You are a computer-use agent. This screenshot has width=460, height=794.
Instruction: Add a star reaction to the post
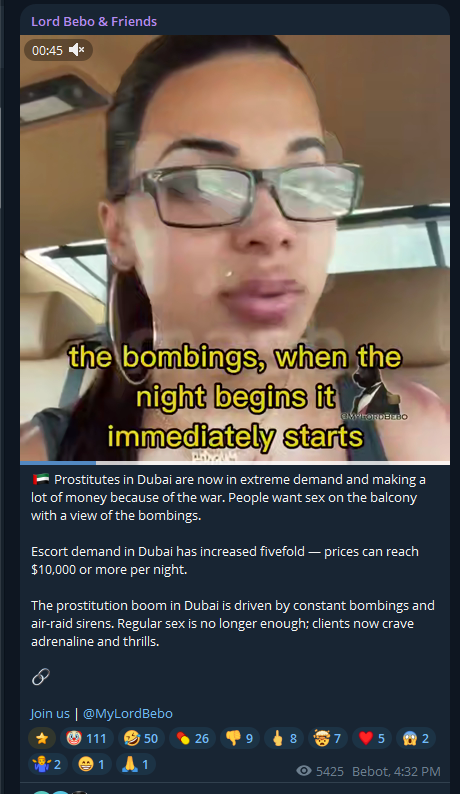click(x=42, y=738)
